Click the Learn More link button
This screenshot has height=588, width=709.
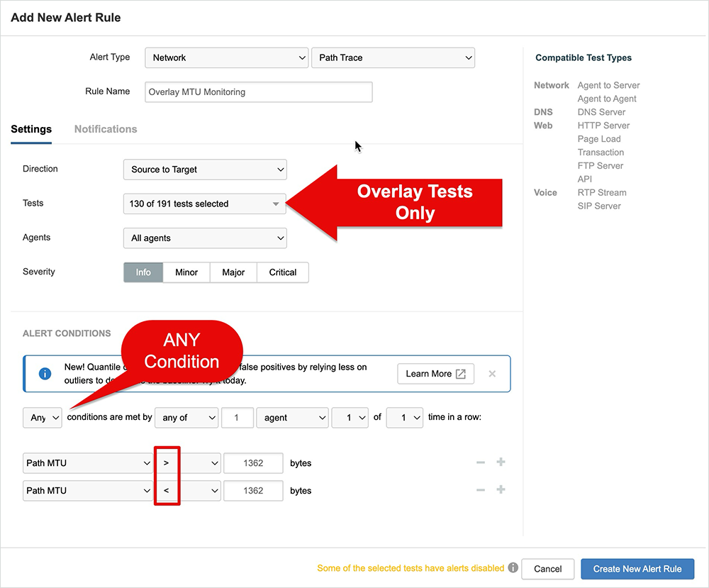coord(435,374)
